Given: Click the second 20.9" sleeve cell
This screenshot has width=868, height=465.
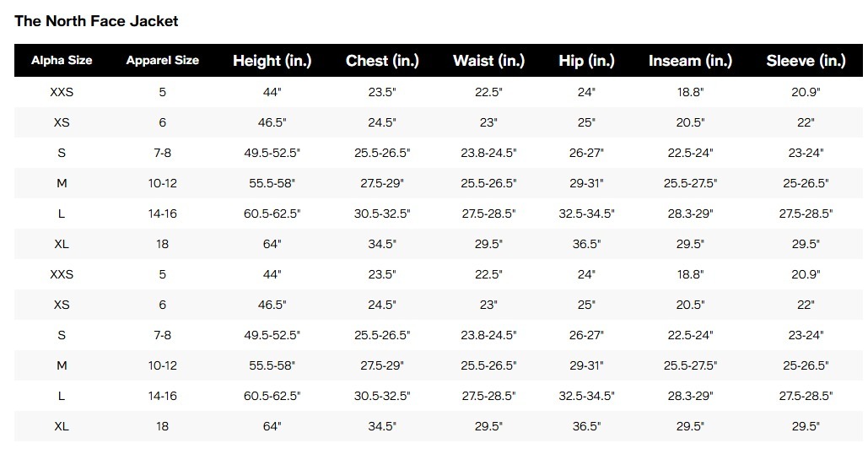Looking at the screenshot, I should 806,274.
